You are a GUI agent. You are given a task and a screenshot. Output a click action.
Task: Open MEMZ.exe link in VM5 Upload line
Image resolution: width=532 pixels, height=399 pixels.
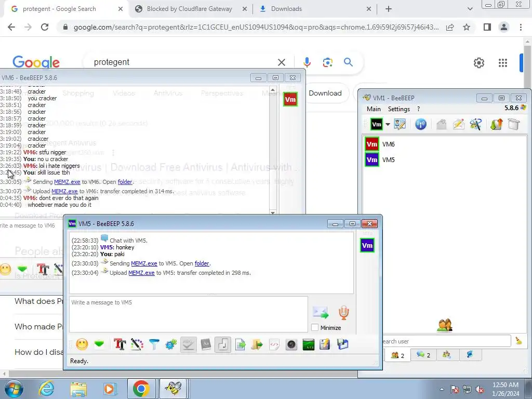[x=141, y=273]
